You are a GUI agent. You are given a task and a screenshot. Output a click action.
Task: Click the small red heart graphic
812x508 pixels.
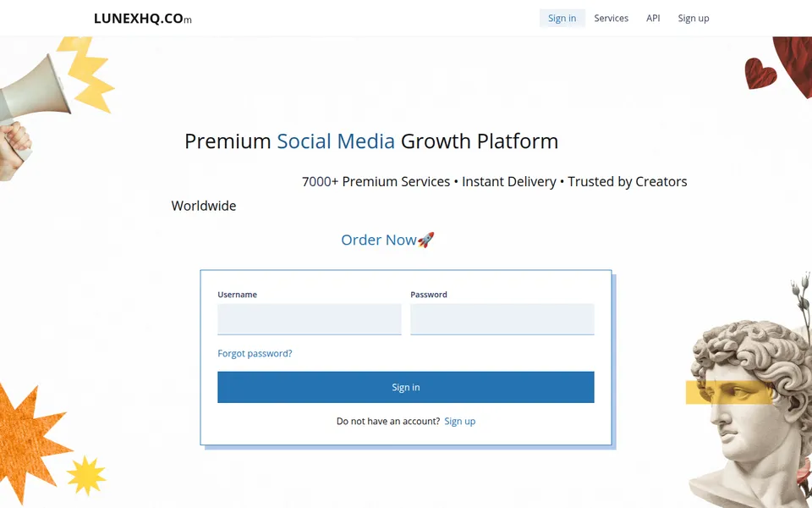click(x=760, y=73)
